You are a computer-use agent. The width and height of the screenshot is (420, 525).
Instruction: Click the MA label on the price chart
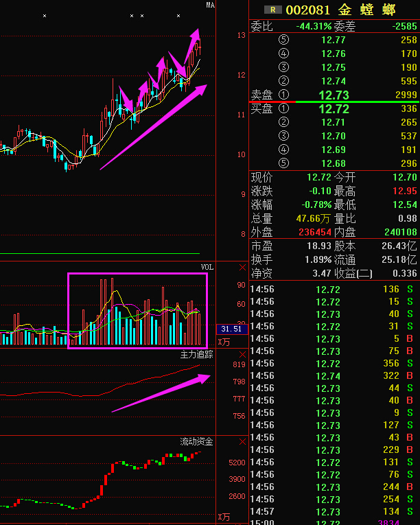coord(210,5)
